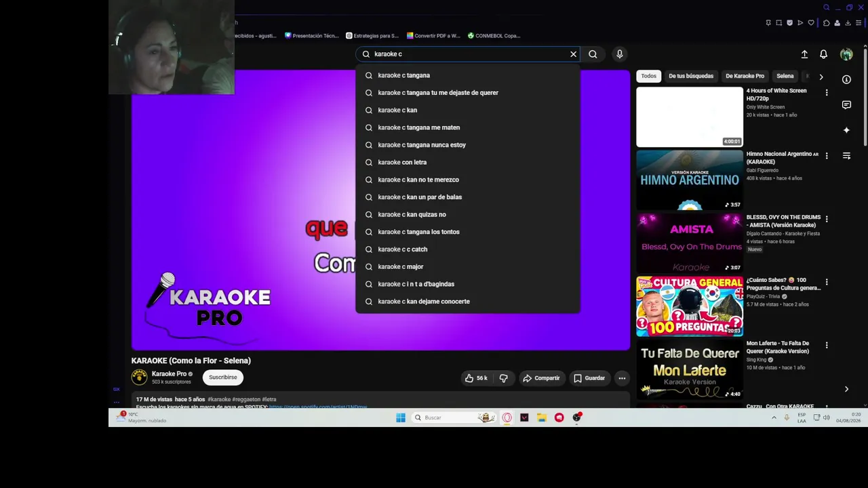868x488 pixels.
Task: Open the 4 Hours of White Screen thumbnail
Action: [690, 117]
